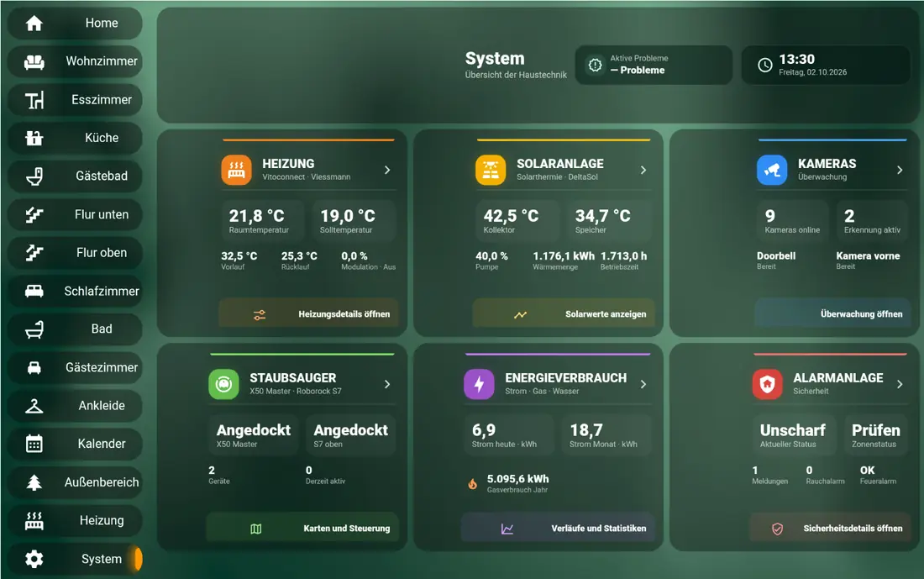Click the Kalender calendar icon
This screenshot has width=924, height=579.
pyautogui.click(x=34, y=444)
